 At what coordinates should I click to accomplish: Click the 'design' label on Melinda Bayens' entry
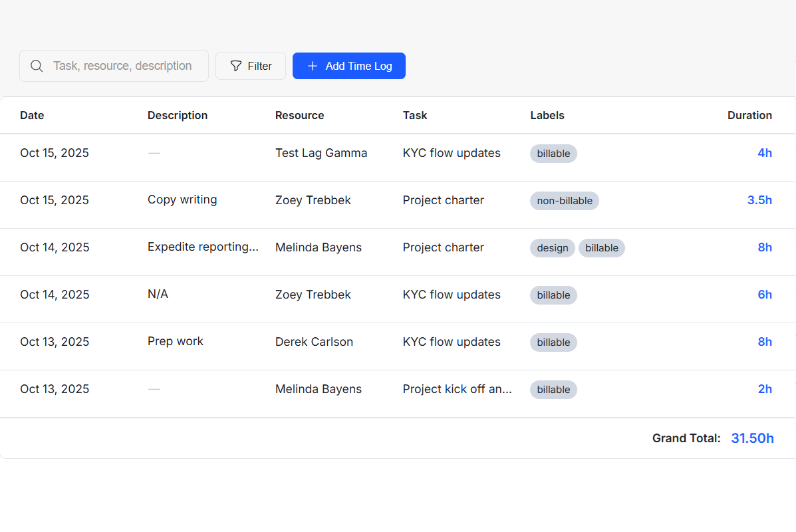click(552, 247)
